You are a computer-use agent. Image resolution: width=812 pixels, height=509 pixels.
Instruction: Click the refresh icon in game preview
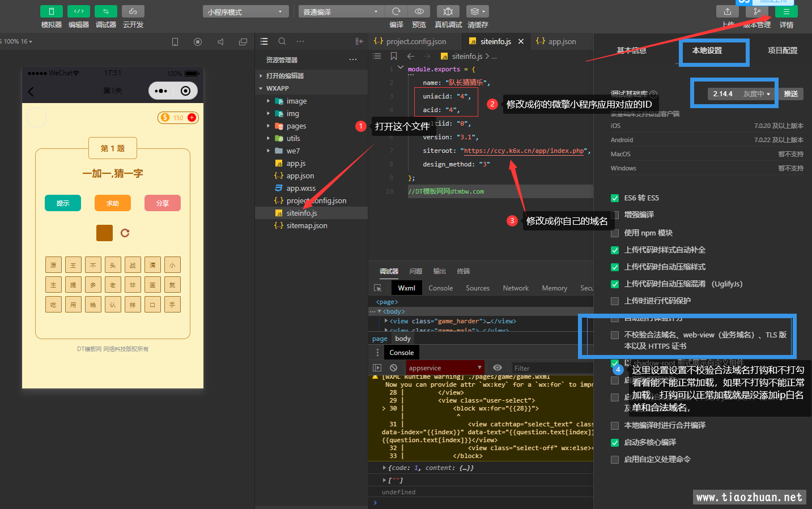[125, 233]
